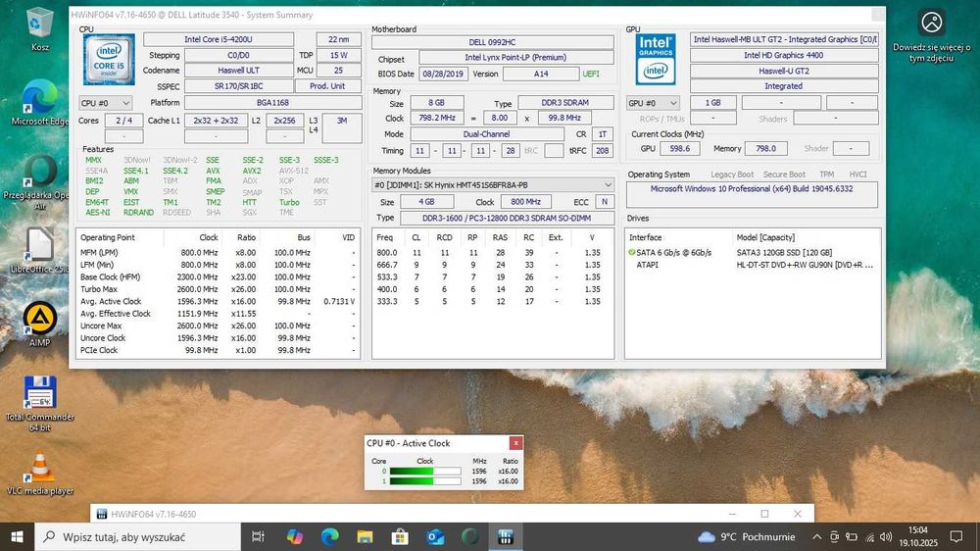
Task: Open Total Commander 64 bit shortcut
Action: coord(40,403)
